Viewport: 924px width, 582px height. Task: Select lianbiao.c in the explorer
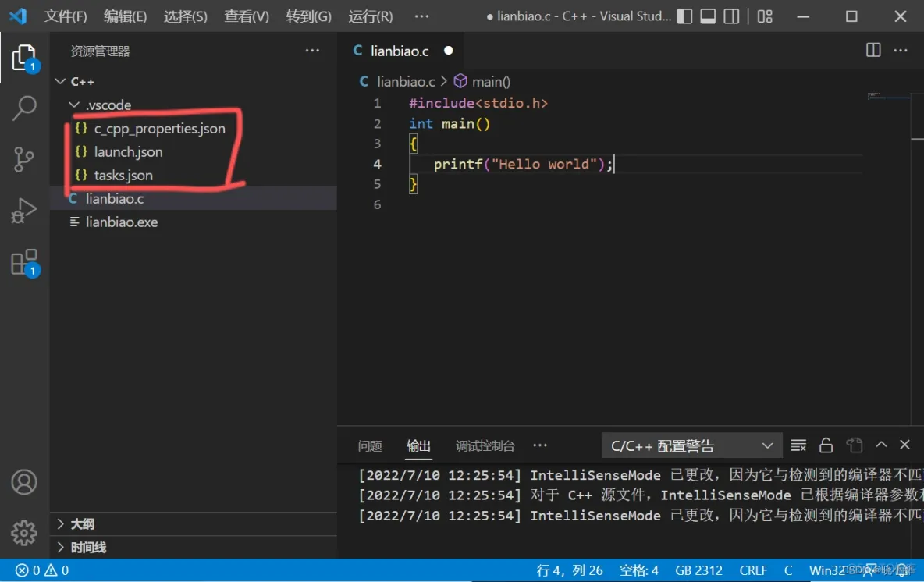[194, 198]
